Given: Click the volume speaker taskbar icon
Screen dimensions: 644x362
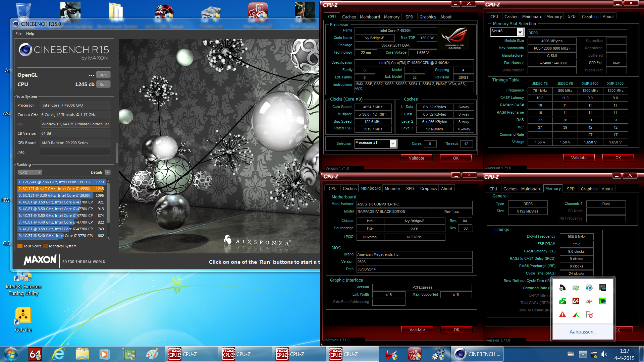Looking at the screenshot, I should [x=604, y=354].
